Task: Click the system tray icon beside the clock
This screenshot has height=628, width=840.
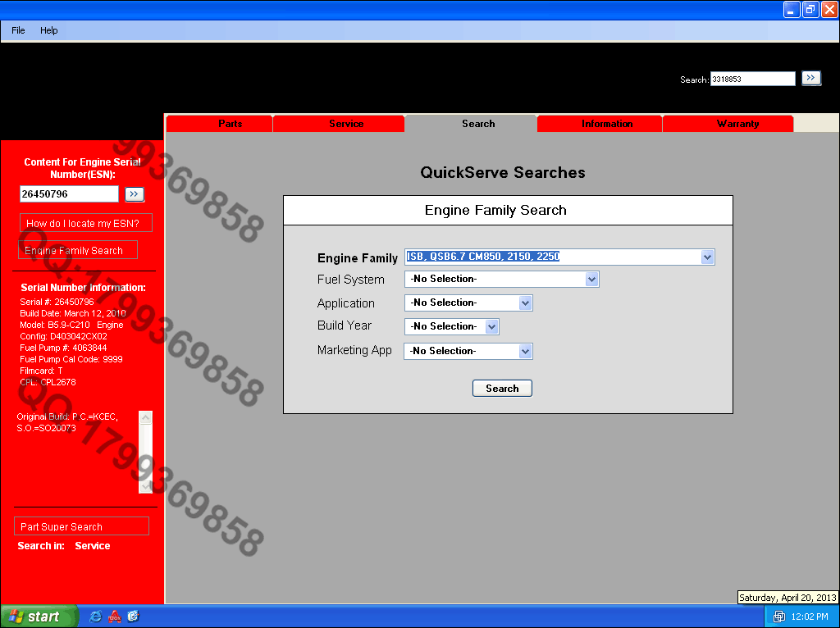Action: pos(778,617)
